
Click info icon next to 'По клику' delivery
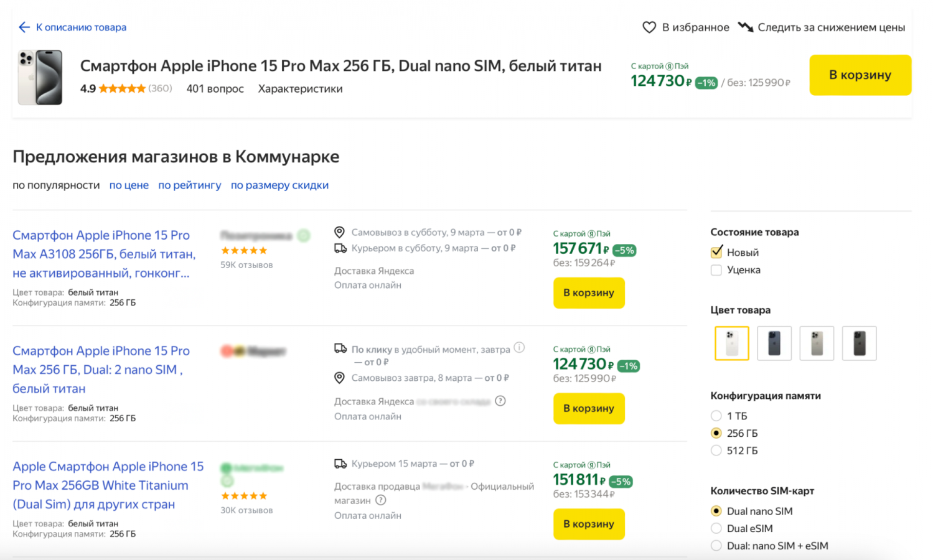(x=519, y=348)
